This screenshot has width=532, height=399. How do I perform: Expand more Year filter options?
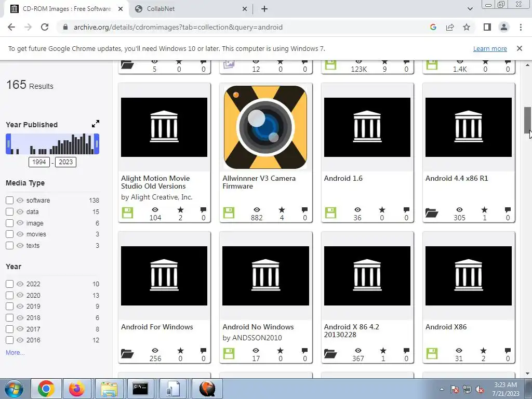tap(15, 353)
